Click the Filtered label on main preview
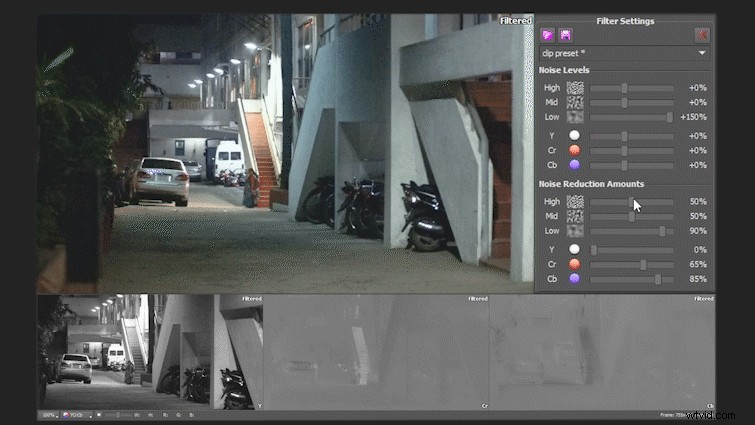Viewport: 755px width, 425px height. 516,21
